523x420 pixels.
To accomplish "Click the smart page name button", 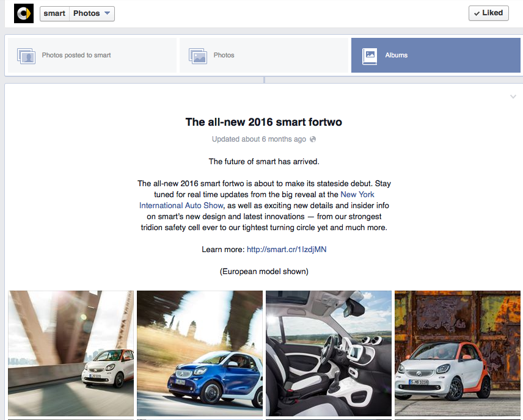I will 54,13.
